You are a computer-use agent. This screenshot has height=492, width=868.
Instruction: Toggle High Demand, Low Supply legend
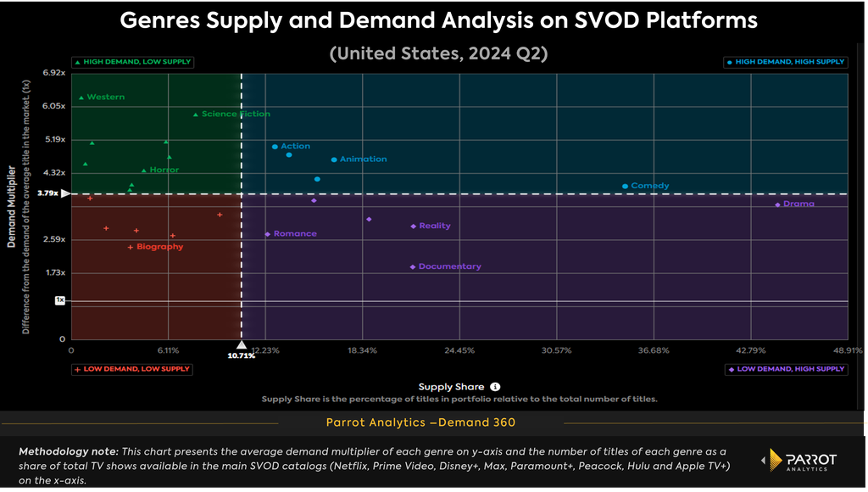pyautogui.click(x=132, y=62)
